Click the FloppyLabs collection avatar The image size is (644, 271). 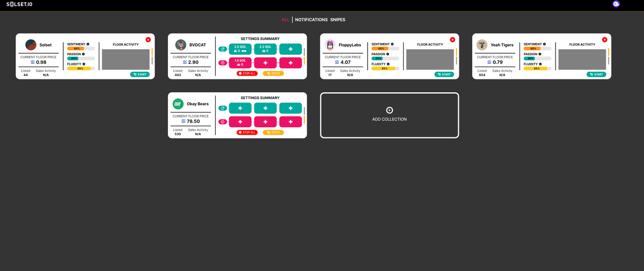330,45
